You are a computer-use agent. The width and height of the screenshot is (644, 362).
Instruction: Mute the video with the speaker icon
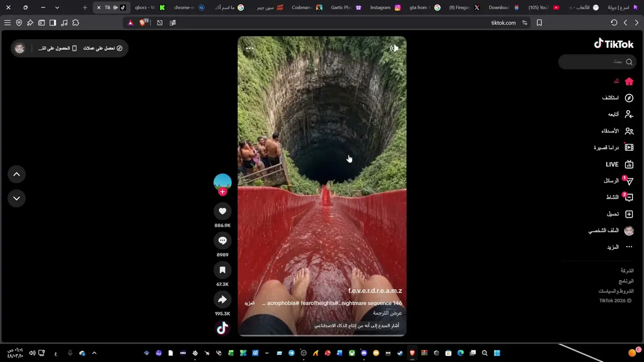(394, 48)
